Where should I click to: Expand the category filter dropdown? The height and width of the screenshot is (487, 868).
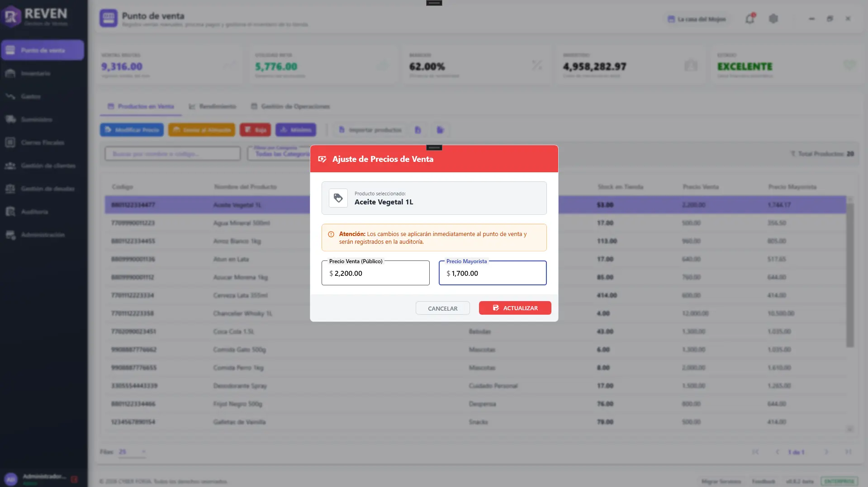pyautogui.click(x=279, y=153)
